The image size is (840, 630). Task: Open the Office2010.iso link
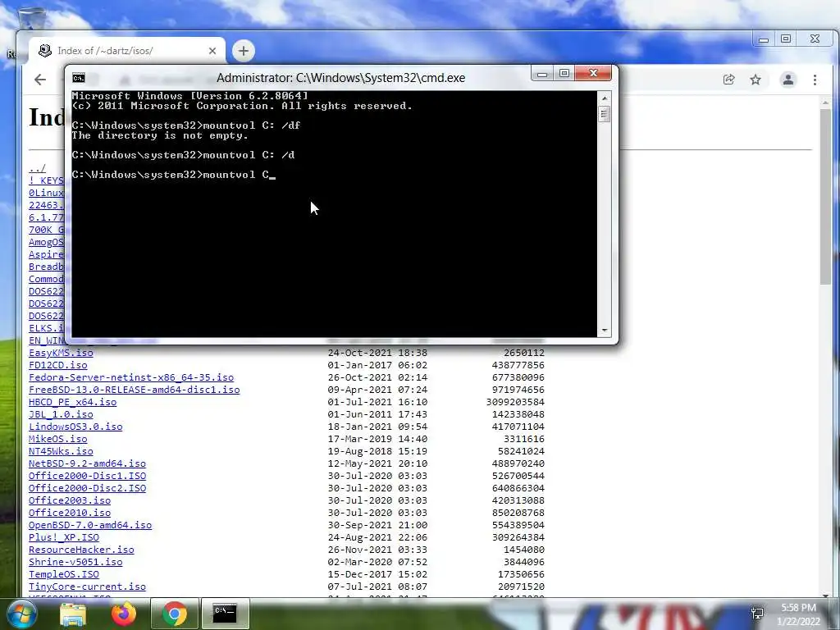tap(70, 514)
